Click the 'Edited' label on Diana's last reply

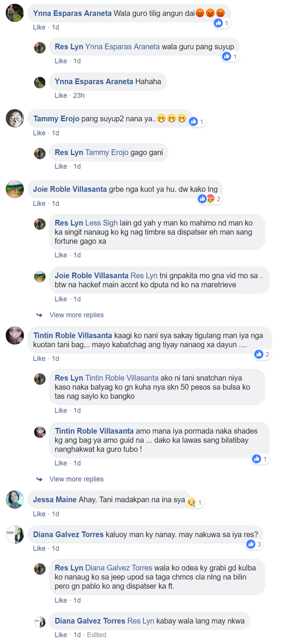(97, 635)
